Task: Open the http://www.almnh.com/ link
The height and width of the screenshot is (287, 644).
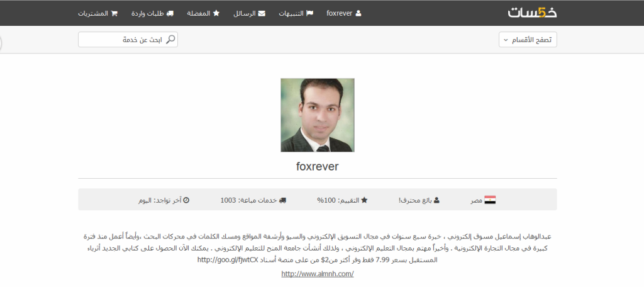Action: (x=318, y=274)
